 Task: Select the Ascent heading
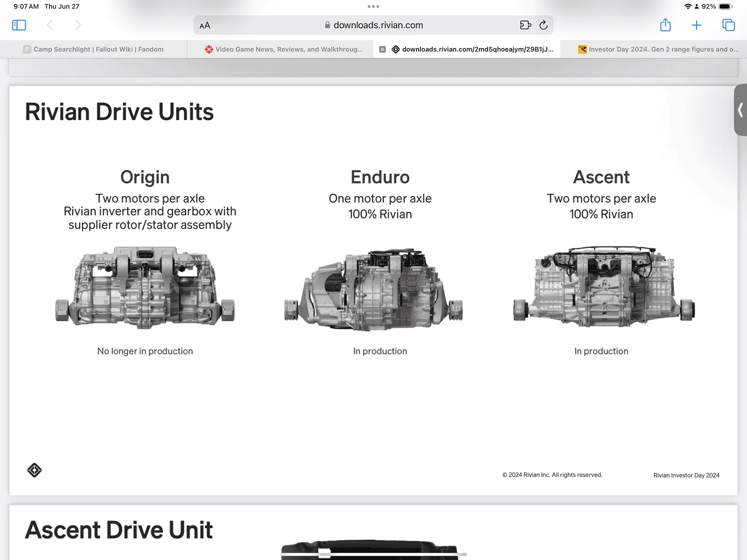coord(601,177)
